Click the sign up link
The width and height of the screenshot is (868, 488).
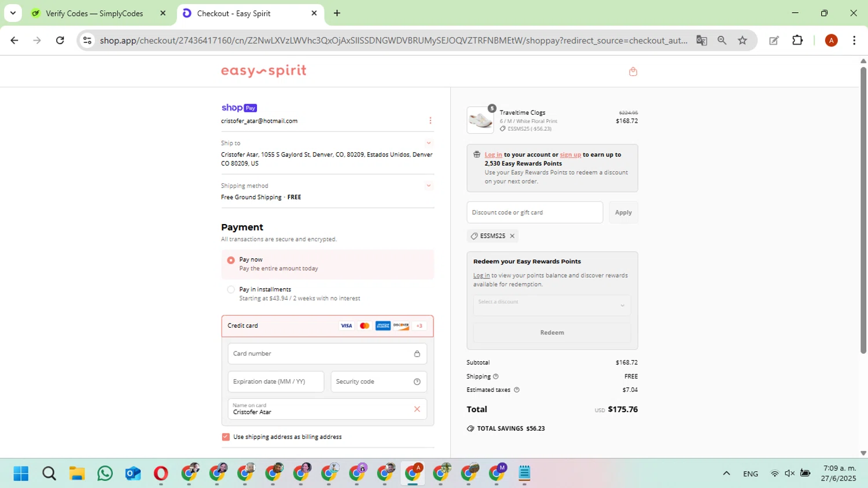click(571, 155)
